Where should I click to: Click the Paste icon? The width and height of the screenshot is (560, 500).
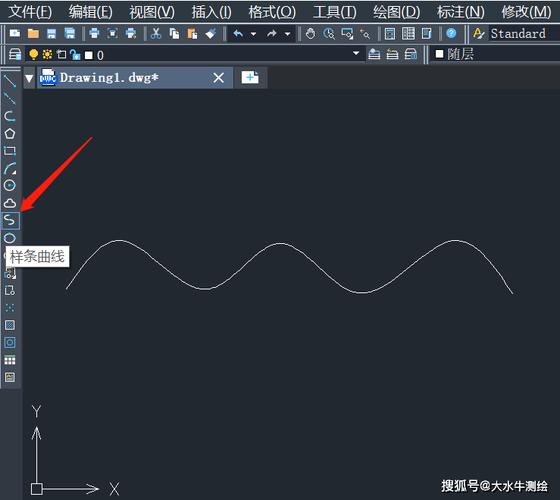pyautogui.click(x=192, y=34)
